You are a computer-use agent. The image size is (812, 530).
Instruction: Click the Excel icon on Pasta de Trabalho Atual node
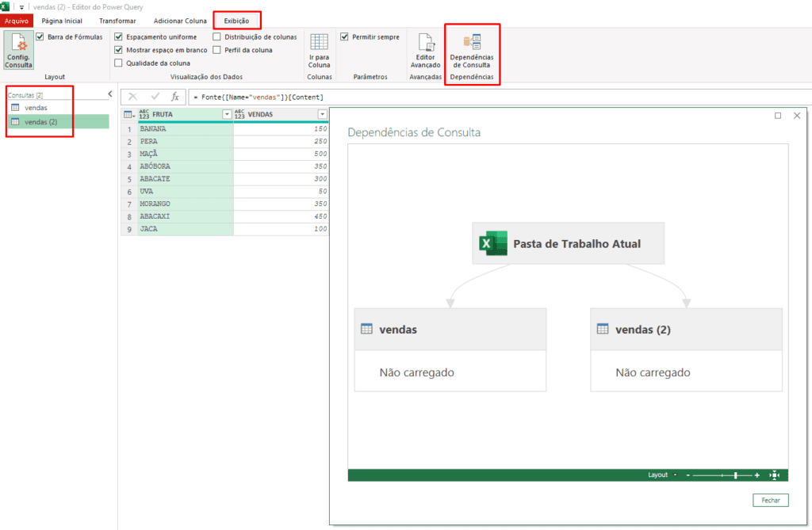(x=493, y=243)
